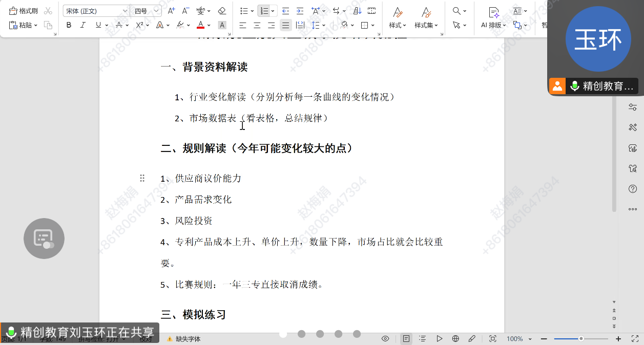Toggle bold formatting
Screen dimensions: 644x345
click(69, 25)
